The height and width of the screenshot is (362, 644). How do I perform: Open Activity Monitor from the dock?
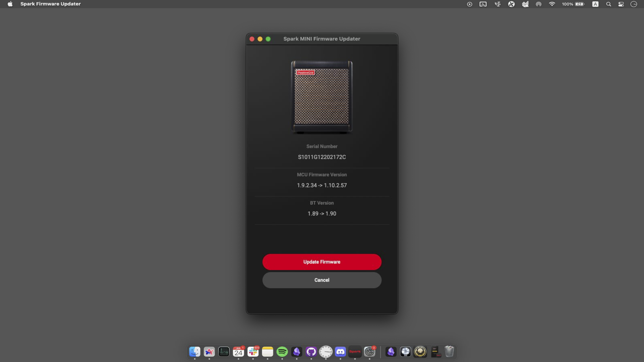224,352
